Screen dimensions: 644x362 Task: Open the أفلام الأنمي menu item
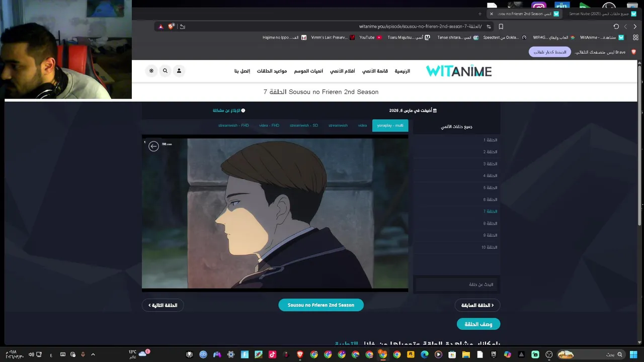[343, 71]
